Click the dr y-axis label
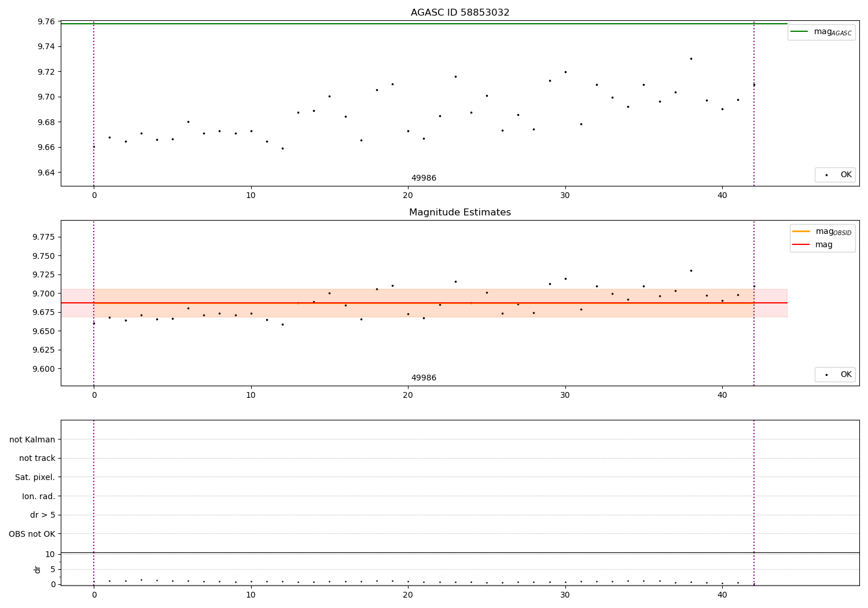Viewport: 868px width, 608px height. (38, 569)
